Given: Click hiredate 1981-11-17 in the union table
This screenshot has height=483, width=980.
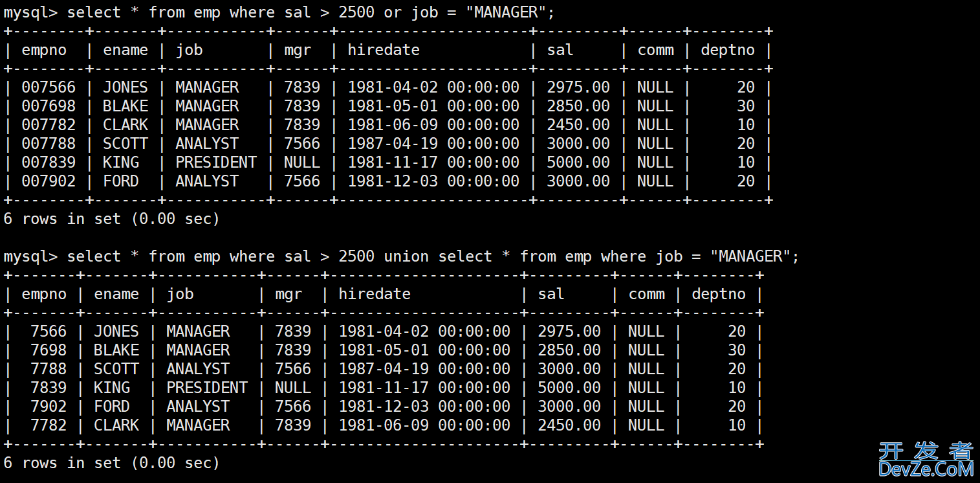Looking at the screenshot, I should pos(424,388).
